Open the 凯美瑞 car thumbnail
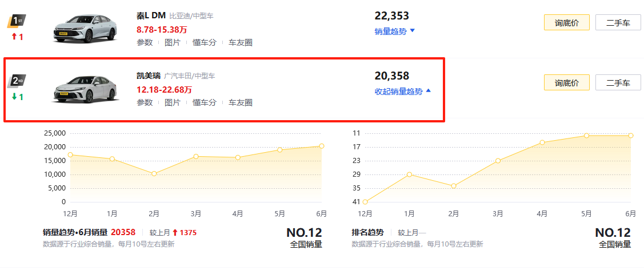Image resolution: width=644 pixels, height=270 pixels. 86,88
